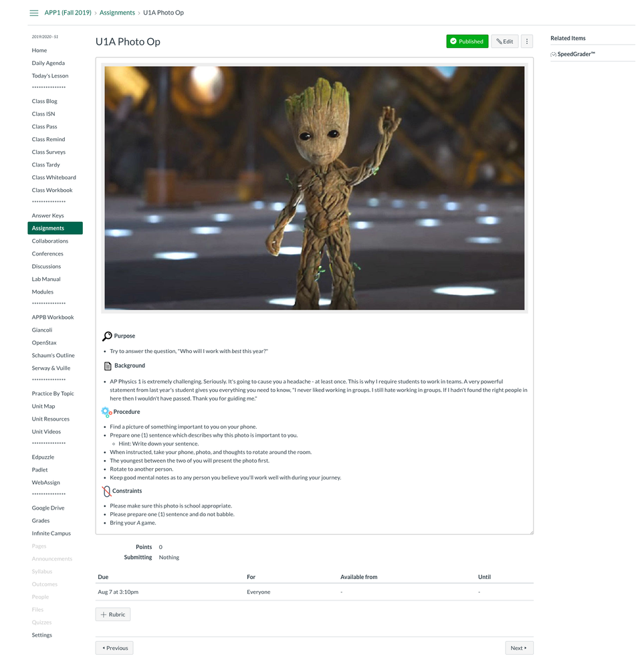The width and height of the screenshot is (644, 668).
Task: Open the greyed-out People sidebar item
Action: 40,597
